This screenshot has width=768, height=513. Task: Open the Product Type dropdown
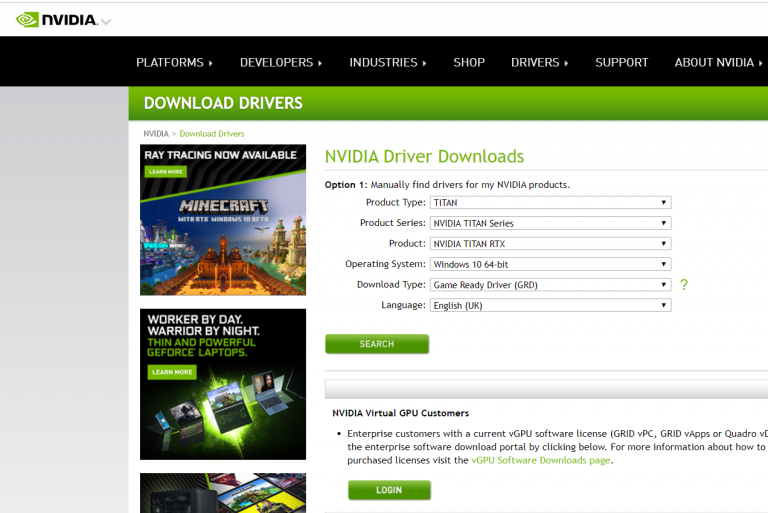click(550, 202)
